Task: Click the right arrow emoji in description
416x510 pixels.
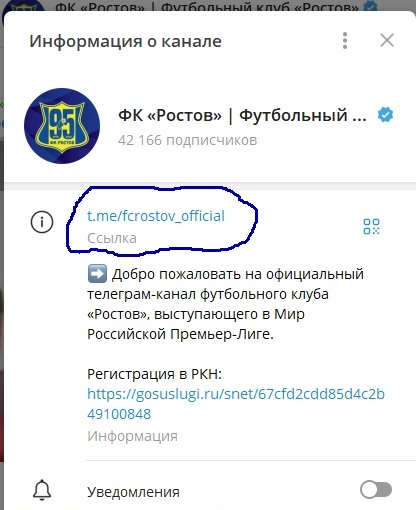Action: (x=97, y=274)
